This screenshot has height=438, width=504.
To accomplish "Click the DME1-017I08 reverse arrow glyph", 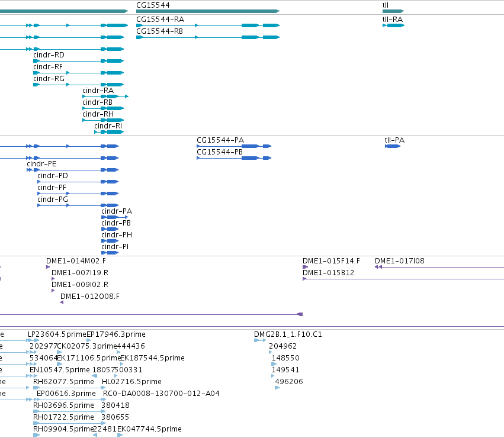I will [378, 267].
